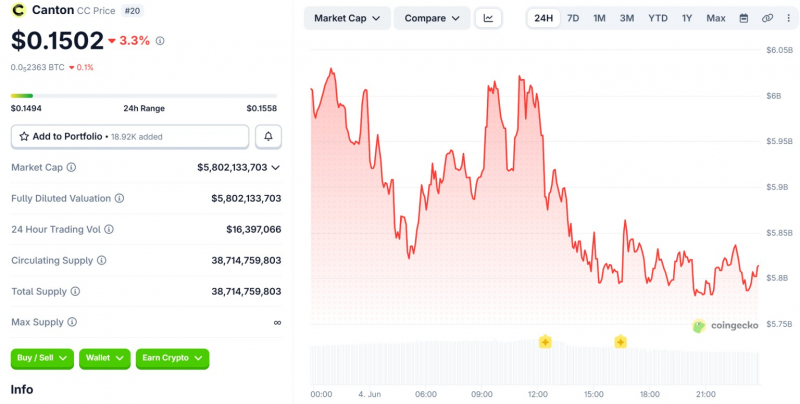
Task: Click the Fully Diluted Valuation info icon
Action: click(x=119, y=198)
